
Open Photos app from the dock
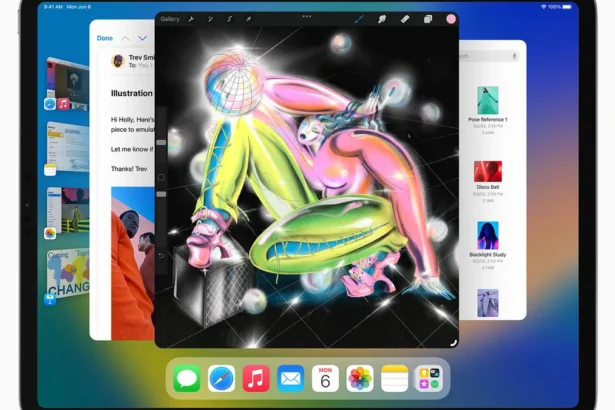[x=360, y=378]
